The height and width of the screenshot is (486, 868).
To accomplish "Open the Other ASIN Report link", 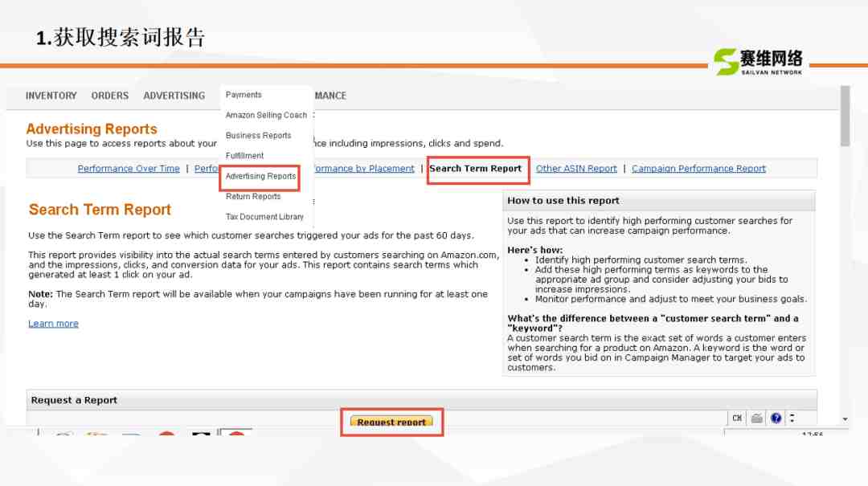I will tap(576, 169).
